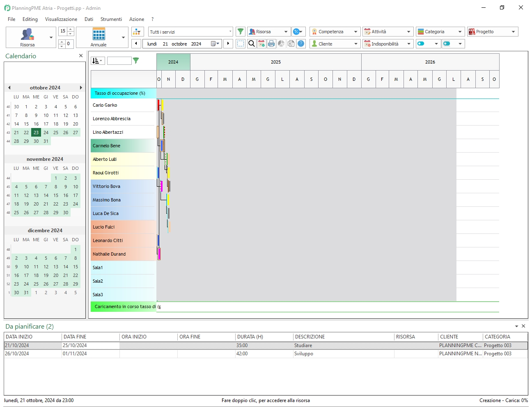Image resolution: width=532 pixels, height=407 pixels.
Task: Decrease the 0 spinner value
Action: pyautogui.click(x=62, y=46)
